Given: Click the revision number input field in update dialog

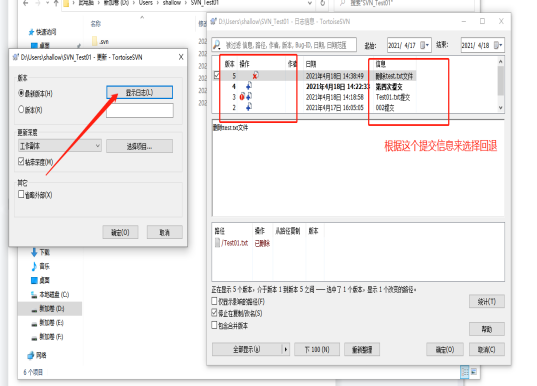Looking at the screenshot, I should [x=140, y=110].
